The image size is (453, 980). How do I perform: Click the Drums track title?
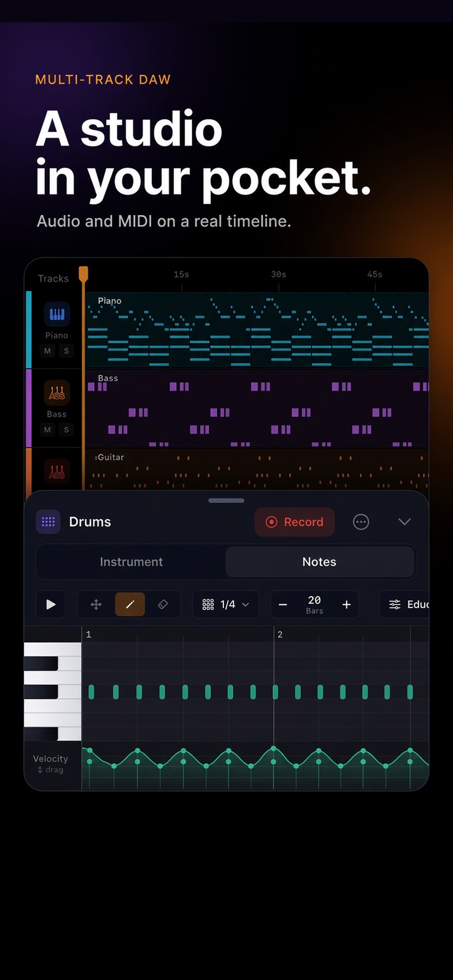(x=90, y=522)
